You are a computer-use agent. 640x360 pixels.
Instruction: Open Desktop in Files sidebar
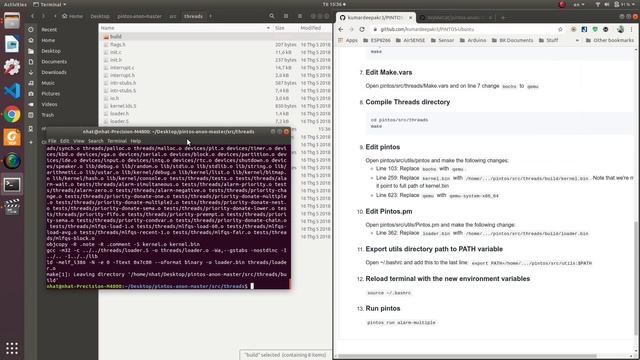coord(51,51)
